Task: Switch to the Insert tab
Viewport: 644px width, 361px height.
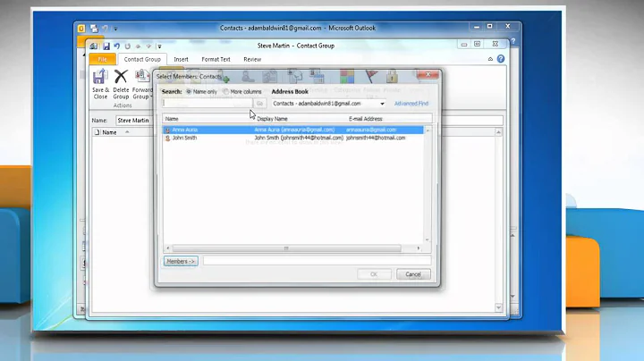Action: 181,59
